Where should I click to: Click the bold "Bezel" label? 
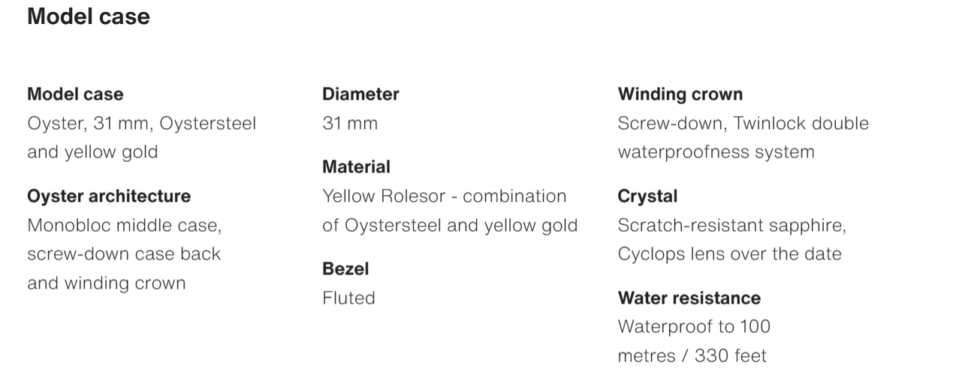(x=345, y=268)
